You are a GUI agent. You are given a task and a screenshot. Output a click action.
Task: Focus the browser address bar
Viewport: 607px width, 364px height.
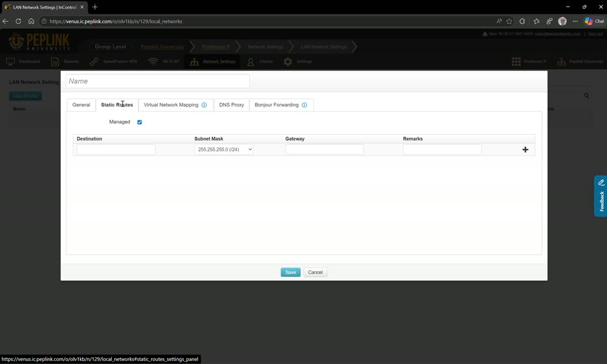[267, 22]
